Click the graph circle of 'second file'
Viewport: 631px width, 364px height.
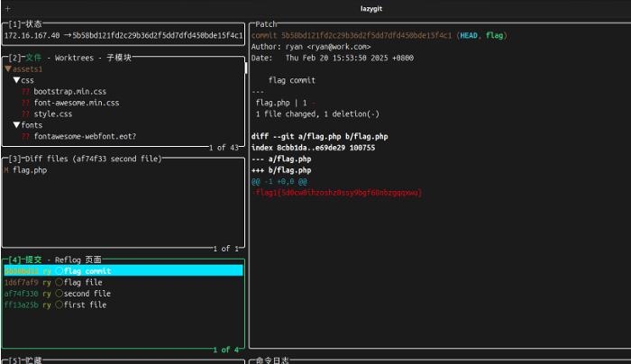click(x=59, y=293)
